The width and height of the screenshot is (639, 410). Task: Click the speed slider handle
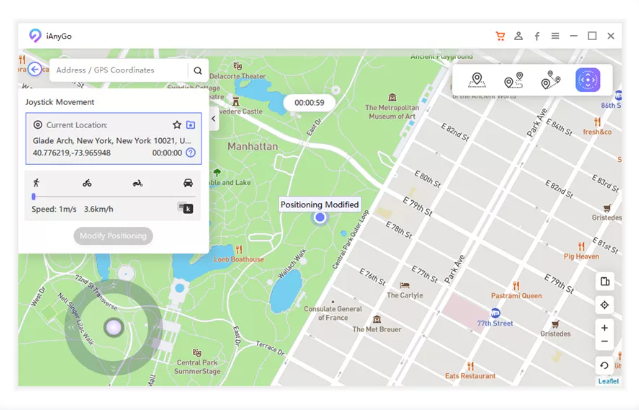coord(33,197)
